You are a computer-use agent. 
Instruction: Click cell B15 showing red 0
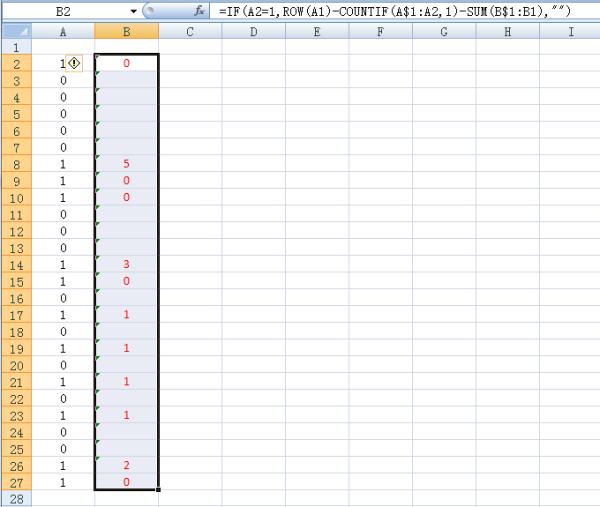coord(127,281)
